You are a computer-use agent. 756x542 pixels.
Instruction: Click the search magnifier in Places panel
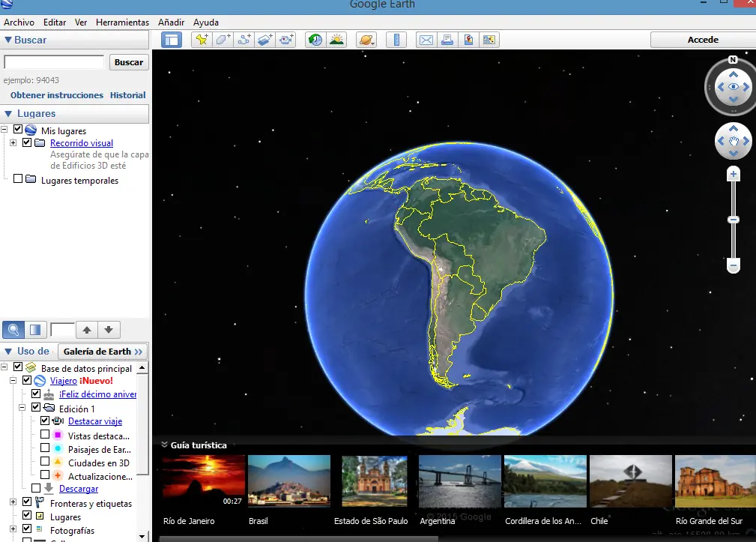[x=13, y=330]
